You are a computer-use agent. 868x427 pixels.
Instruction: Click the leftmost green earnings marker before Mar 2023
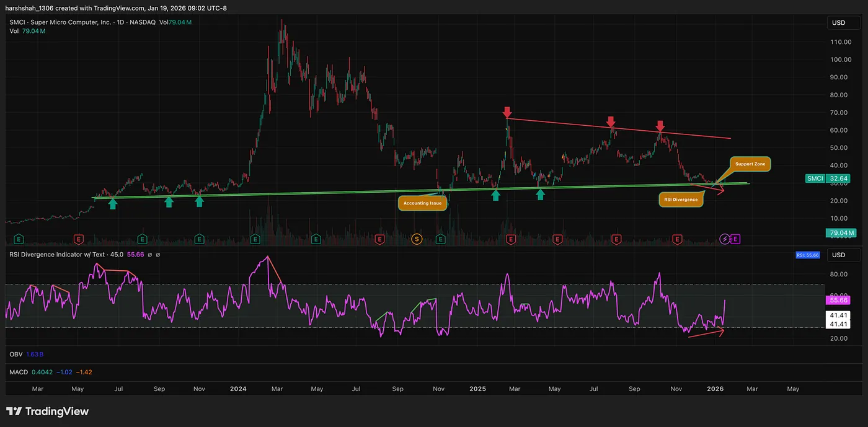19,239
